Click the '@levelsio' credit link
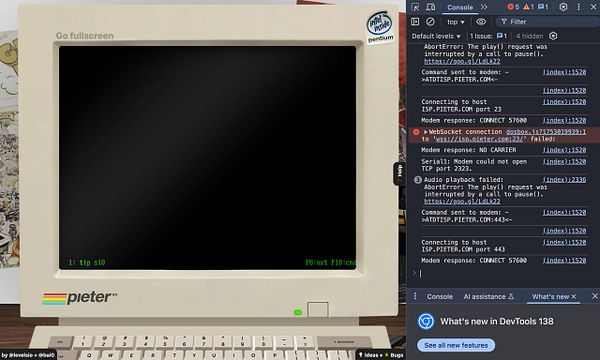600x360 pixels. pos(21,355)
